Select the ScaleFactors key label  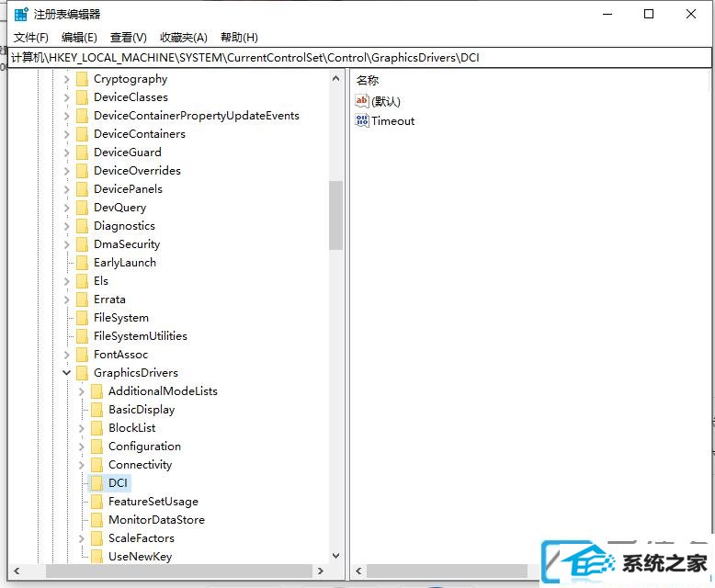tap(142, 538)
